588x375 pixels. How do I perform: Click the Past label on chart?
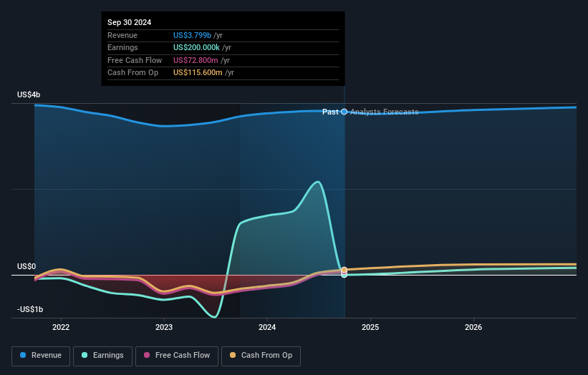point(330,112)
